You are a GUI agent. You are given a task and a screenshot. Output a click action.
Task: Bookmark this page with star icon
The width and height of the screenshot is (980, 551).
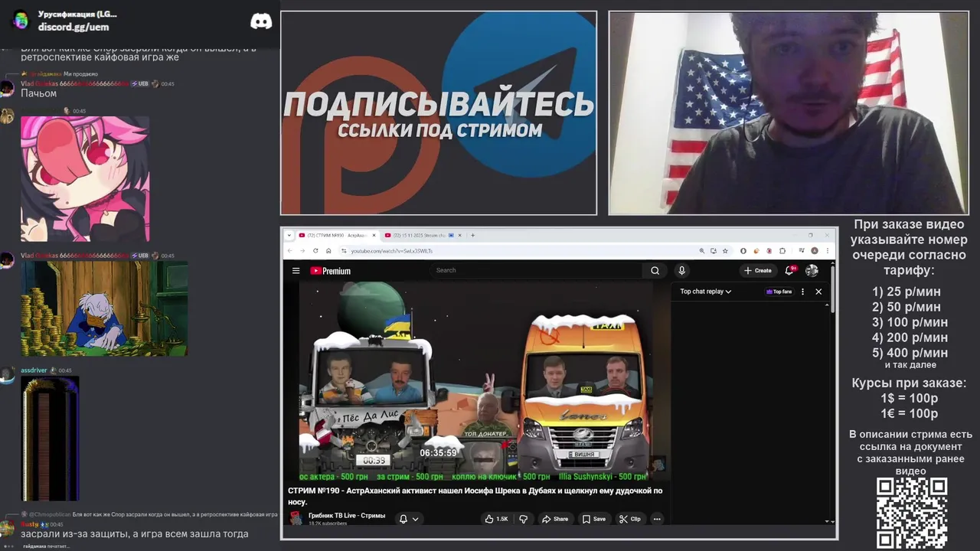(725, 250)
